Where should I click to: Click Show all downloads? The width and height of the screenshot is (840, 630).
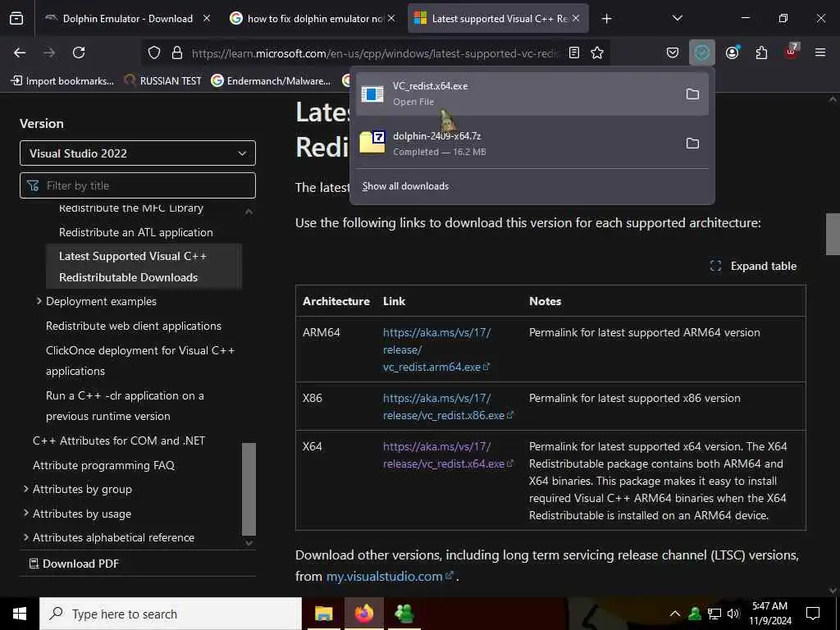pos(405,186)
